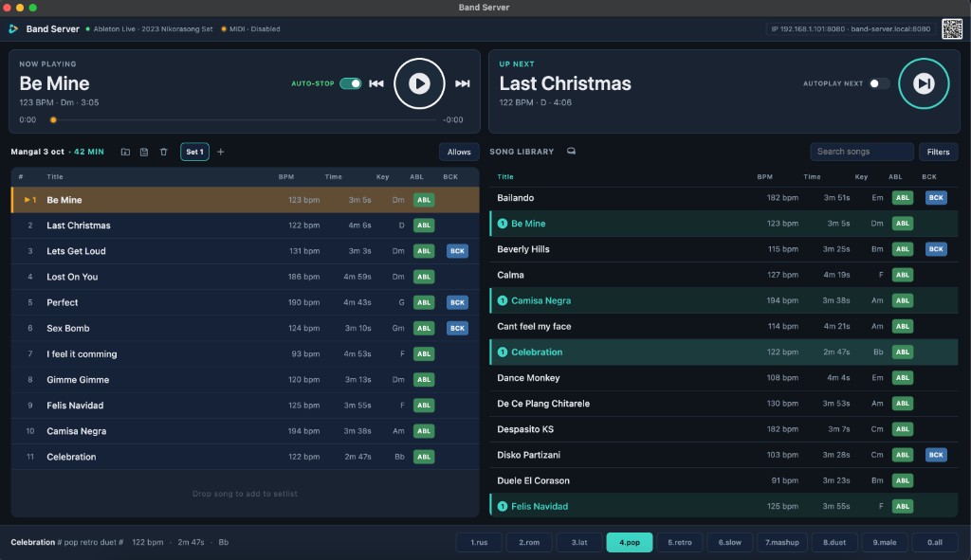Screen dimensions: 971x560
Task: Select the 5.retro category tab
Action: (679, 542)
